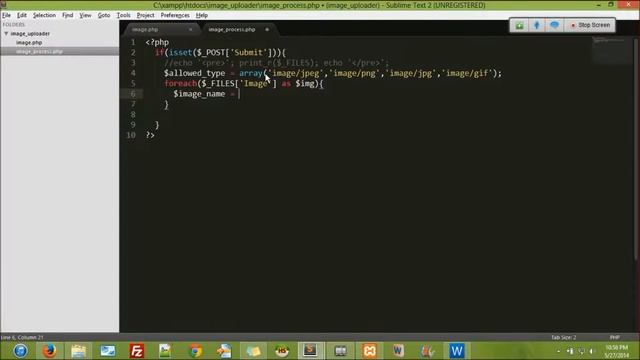Select image_process.php in the sidebar
Screen dimensions: 640x360
pos(40,51)
